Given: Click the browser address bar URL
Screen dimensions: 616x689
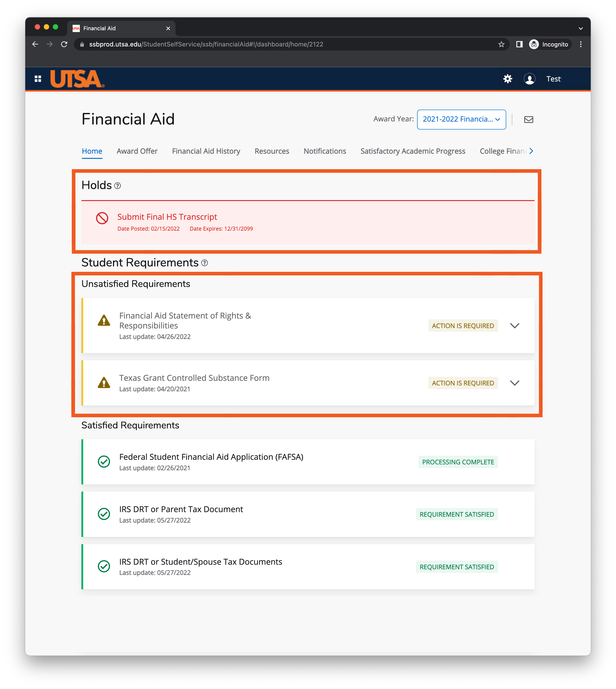Looking at the screenshot, I should pyautogui.click(x=206, y=44).
